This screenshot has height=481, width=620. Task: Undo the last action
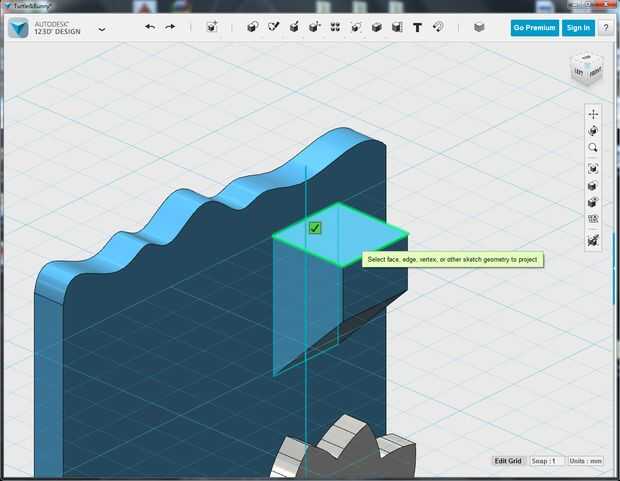(150, 27)
